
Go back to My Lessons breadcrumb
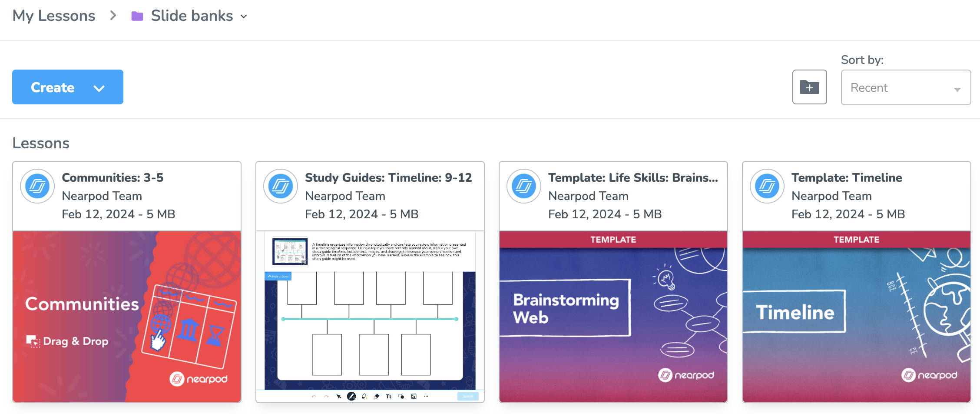coord(54,16)
